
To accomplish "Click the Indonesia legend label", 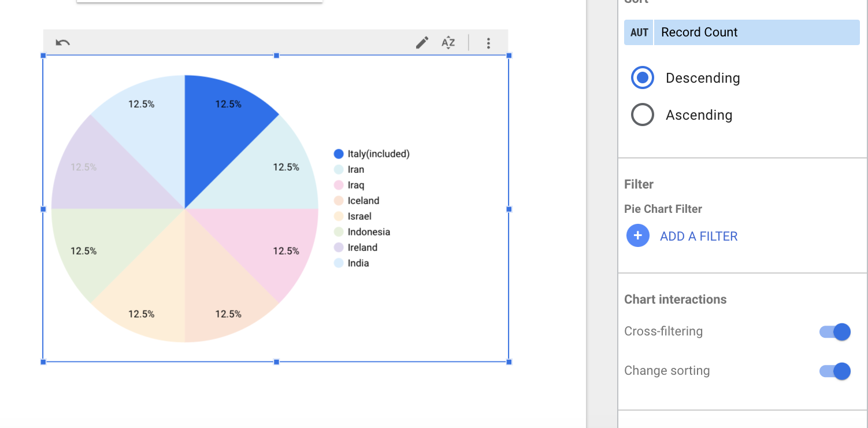I will point(369,232).
